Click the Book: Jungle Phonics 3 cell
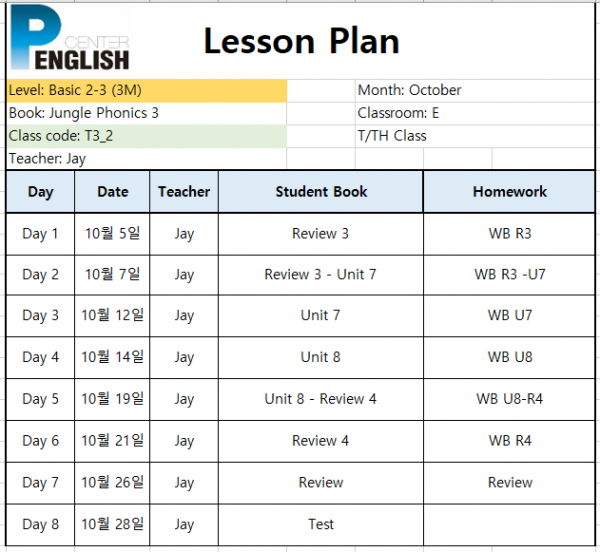The image size is (600, 552). (x=147, y=113)
